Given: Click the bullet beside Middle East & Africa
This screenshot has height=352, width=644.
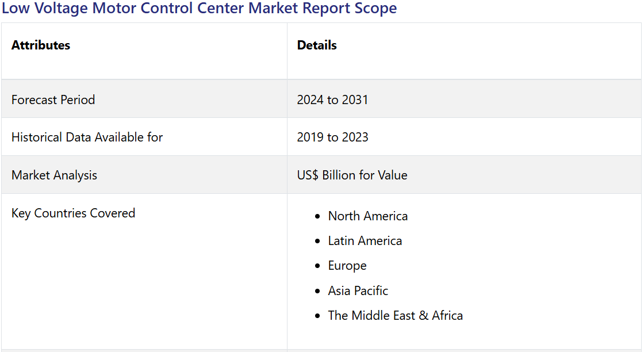Looking at the screenshot, I should coord(317,316).
